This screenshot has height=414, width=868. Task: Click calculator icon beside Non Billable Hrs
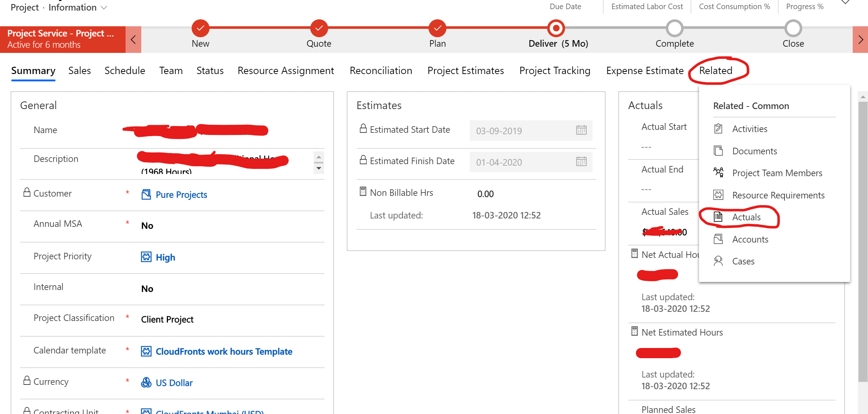coord(363,191)
